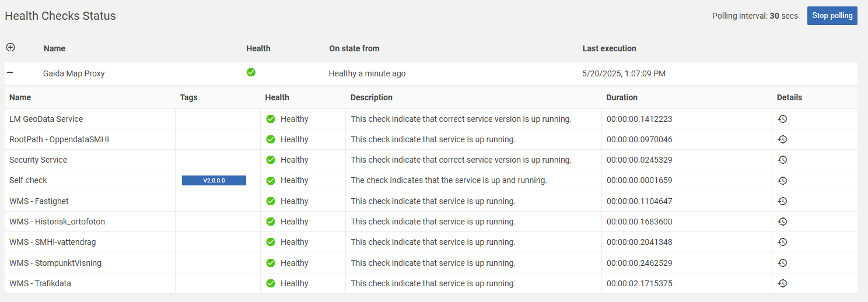Expand all health checks with plus icon
Image resolution: width=868 pixels, height=302 pixels.
[x=10, y=47]
